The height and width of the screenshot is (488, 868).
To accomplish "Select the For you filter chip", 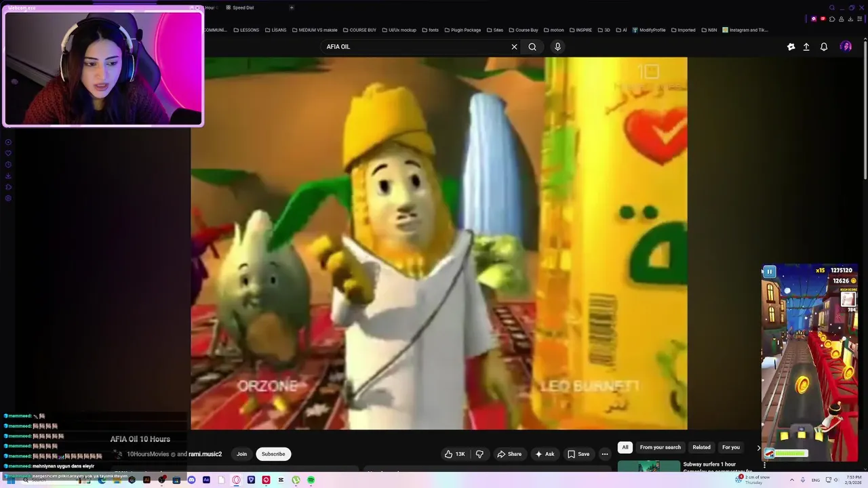I will point(731,447).
